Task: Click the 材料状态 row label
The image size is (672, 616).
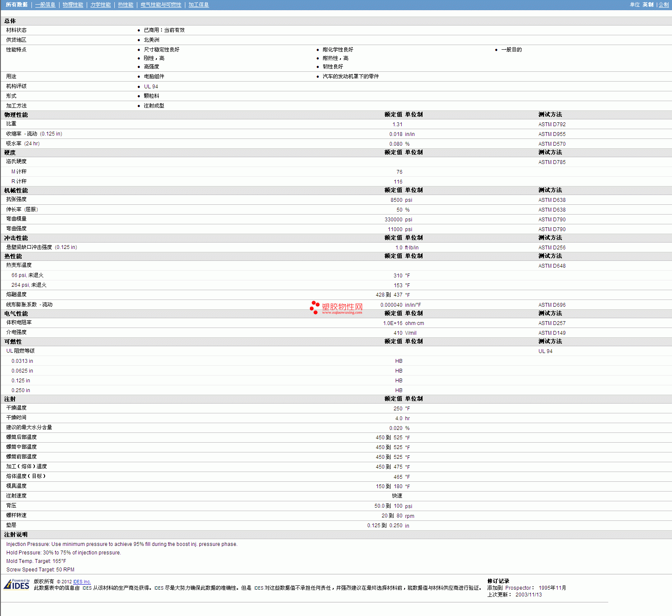Action: (16, 30)
